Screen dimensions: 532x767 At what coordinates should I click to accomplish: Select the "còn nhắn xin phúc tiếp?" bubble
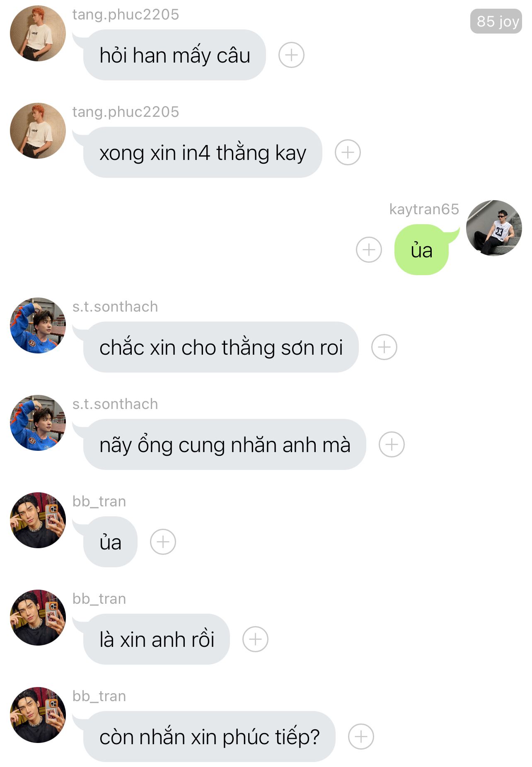coord(209,736)
